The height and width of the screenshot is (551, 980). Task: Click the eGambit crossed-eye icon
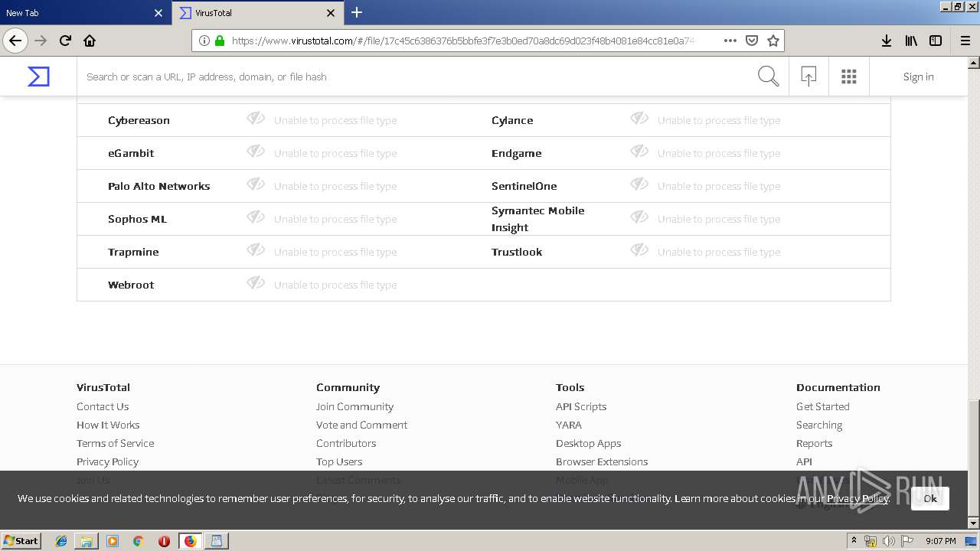click(x=256, y=152)
